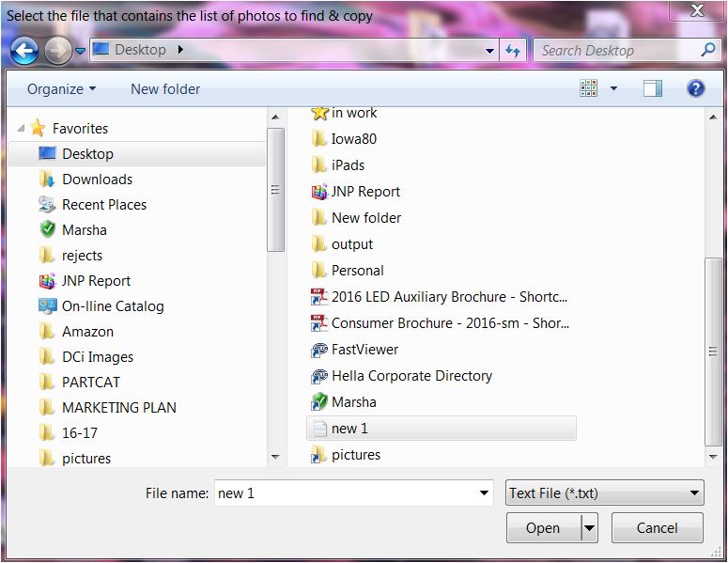Click navigation pane scrollbar up arrow
The image size is (728, 563).
pyautogui.click(x=275, y=117)
